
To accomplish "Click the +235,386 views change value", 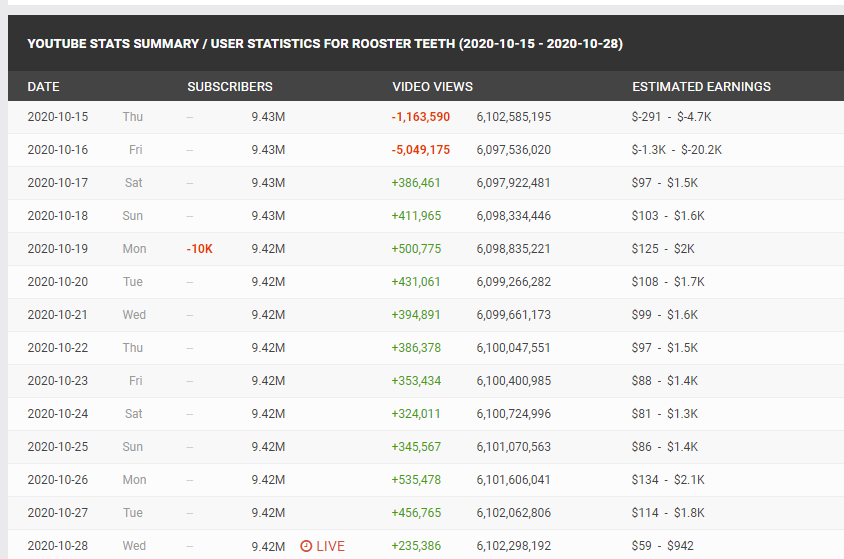I will tap(416, 546).
